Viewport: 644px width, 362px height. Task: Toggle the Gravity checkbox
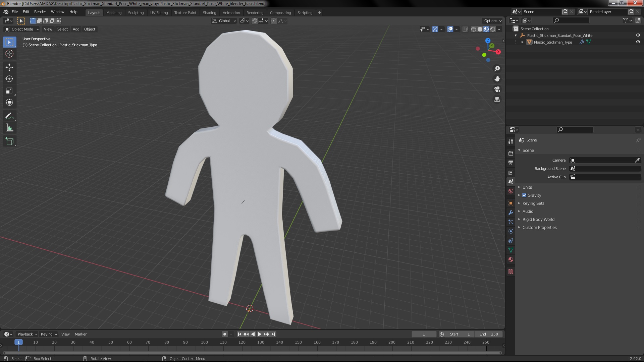coord(524,195)
